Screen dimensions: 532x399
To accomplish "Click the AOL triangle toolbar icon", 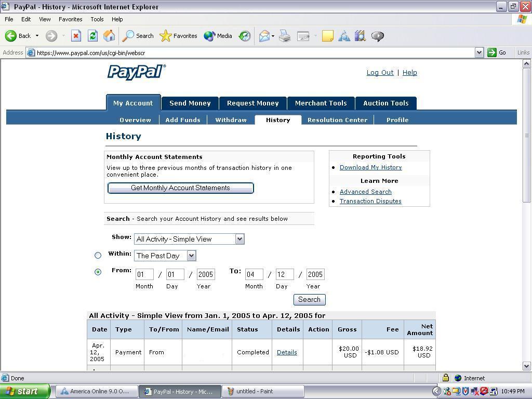I will 344,36.
